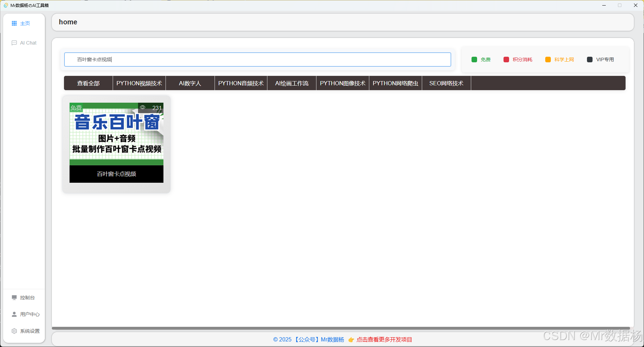Screen dimensions: 644x347
Task: Click the 科学上网 legend label
Action: [564, 60]
